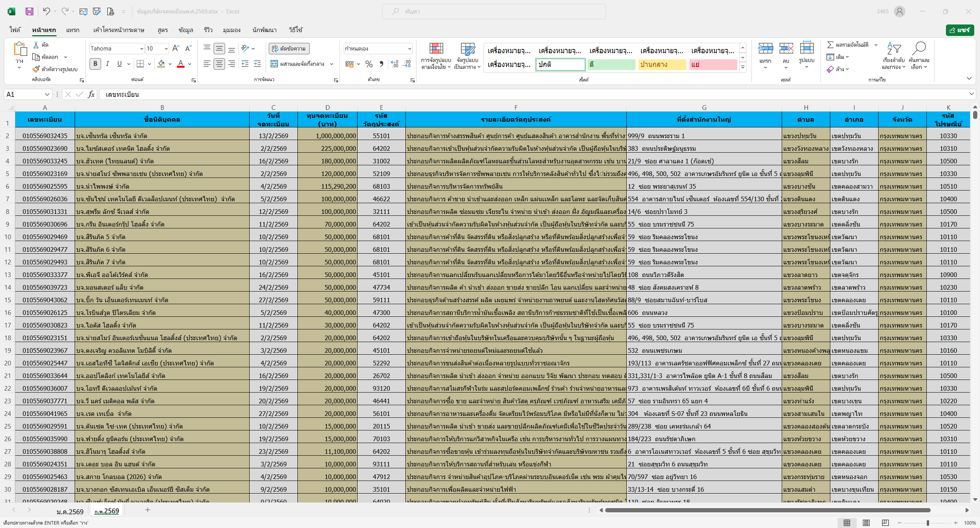Image resolution: width=980 pixels, height=528 pixels.
Task: Click the Find and Select magnifier icon
Action: click(919, 49)
